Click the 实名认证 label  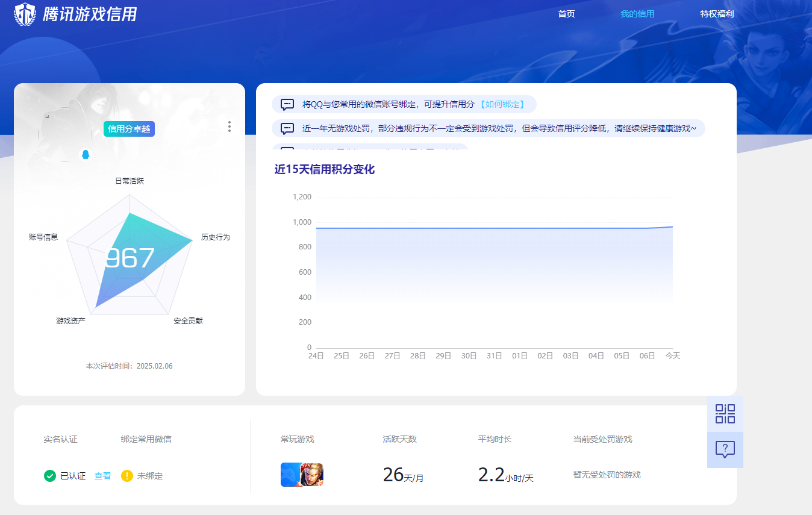click(x=61, y=439)
